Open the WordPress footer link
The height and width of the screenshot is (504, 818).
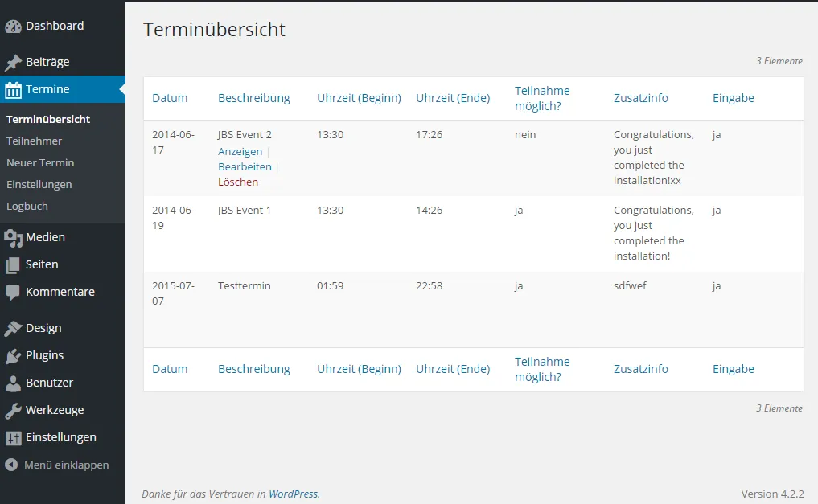click(x=294, y=494)
